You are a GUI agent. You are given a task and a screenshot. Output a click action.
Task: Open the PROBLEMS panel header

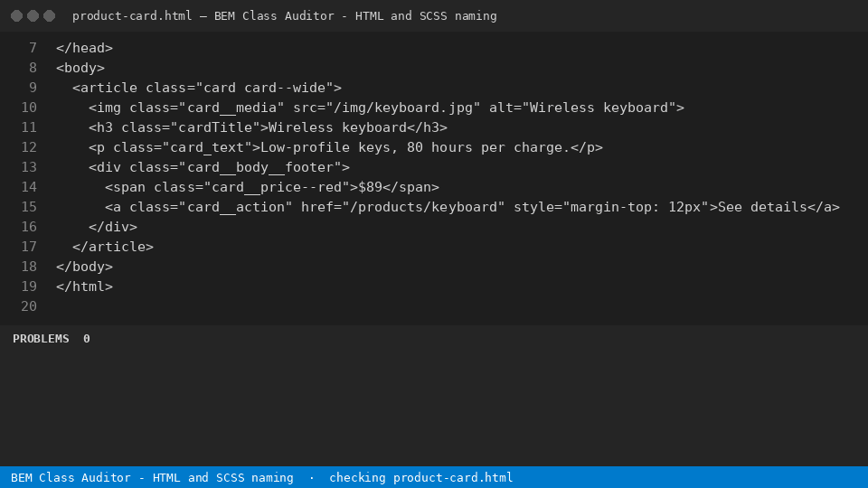click(41, 339)
